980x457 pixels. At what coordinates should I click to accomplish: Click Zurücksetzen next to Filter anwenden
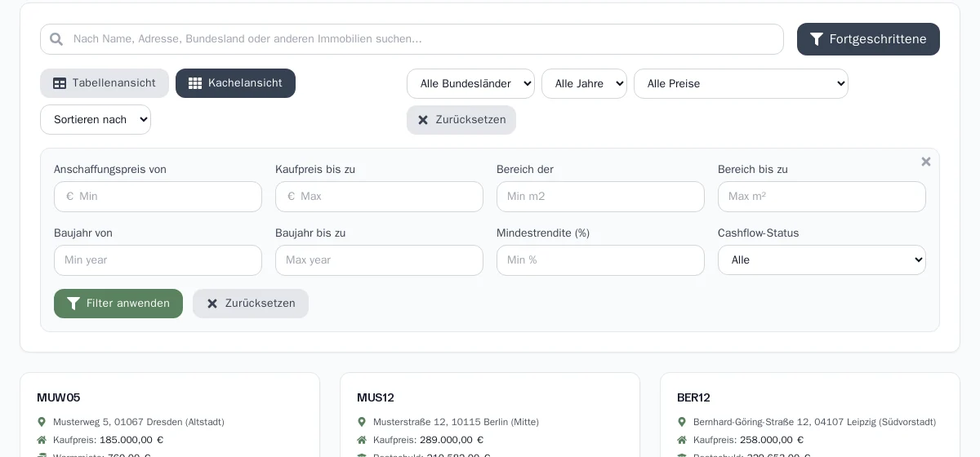[251, 304]
